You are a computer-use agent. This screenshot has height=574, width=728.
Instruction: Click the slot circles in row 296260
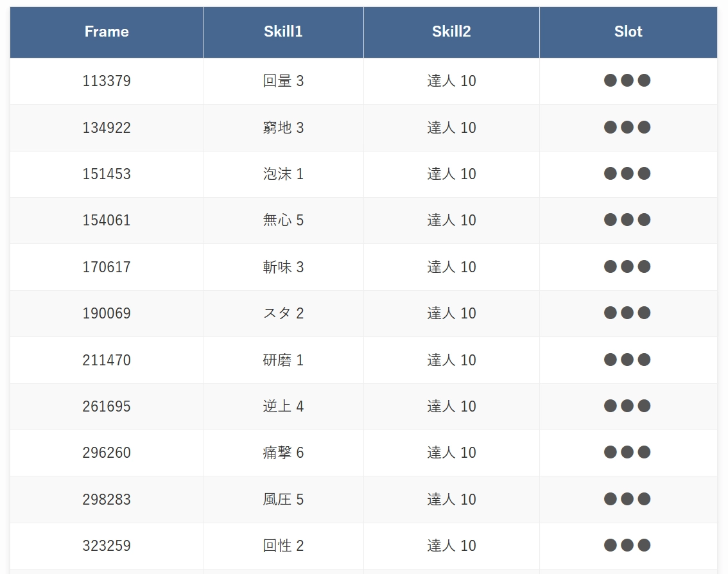pos(627,453)
